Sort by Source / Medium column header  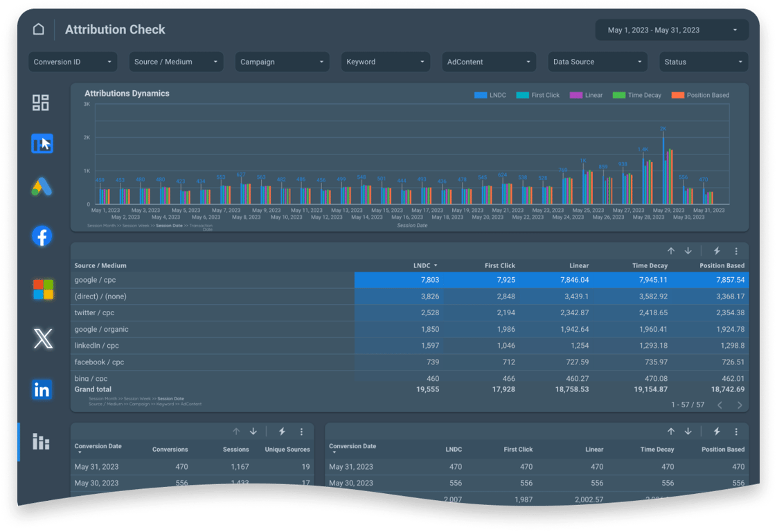[x=100, y=266]
